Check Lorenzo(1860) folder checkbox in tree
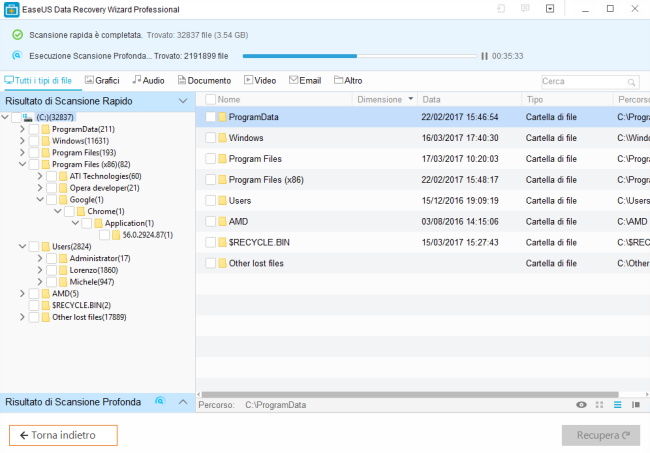 (51, 270)
